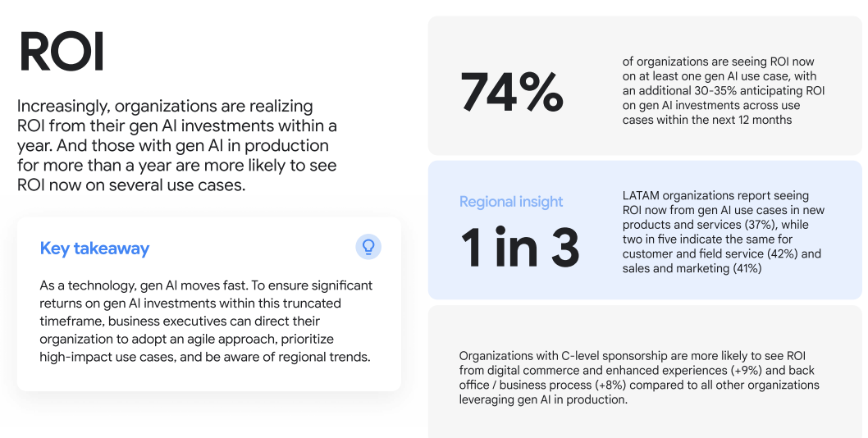Screen dimensions: 868x438
Task: Click 'products and services (37%), while' line
Action: point(715,225)
